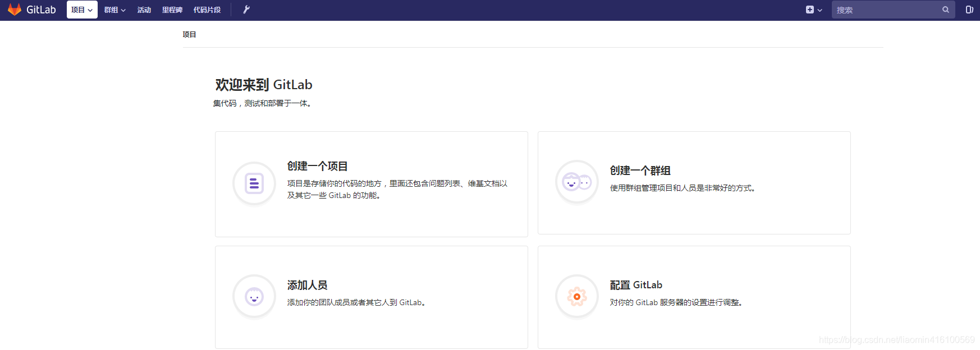The width and height of the screenshot is (980, 350).
Task: Click the gear icon in the 配置 GitLab card
Action: click(x=576, y=296)
